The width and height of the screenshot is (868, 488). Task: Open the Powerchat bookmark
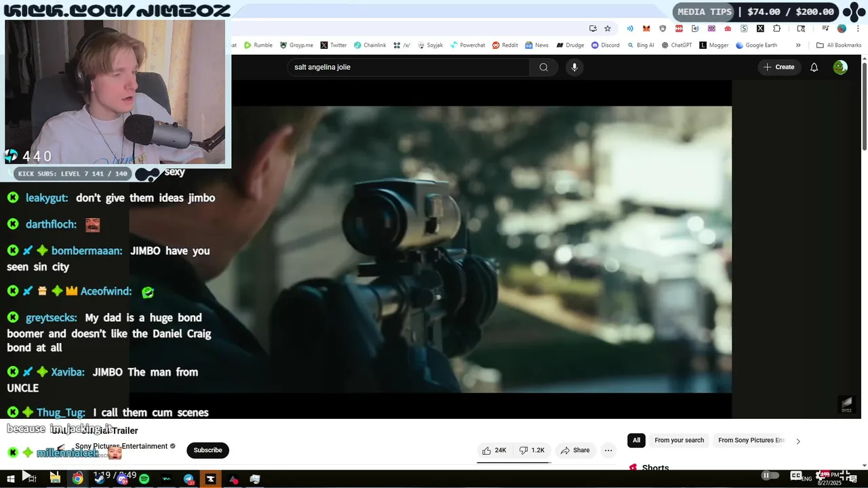click(x=467, y=45)
